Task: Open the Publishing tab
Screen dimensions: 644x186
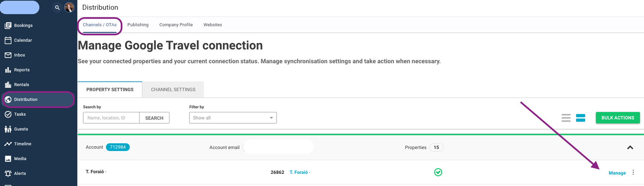Action: coord(138,25)
